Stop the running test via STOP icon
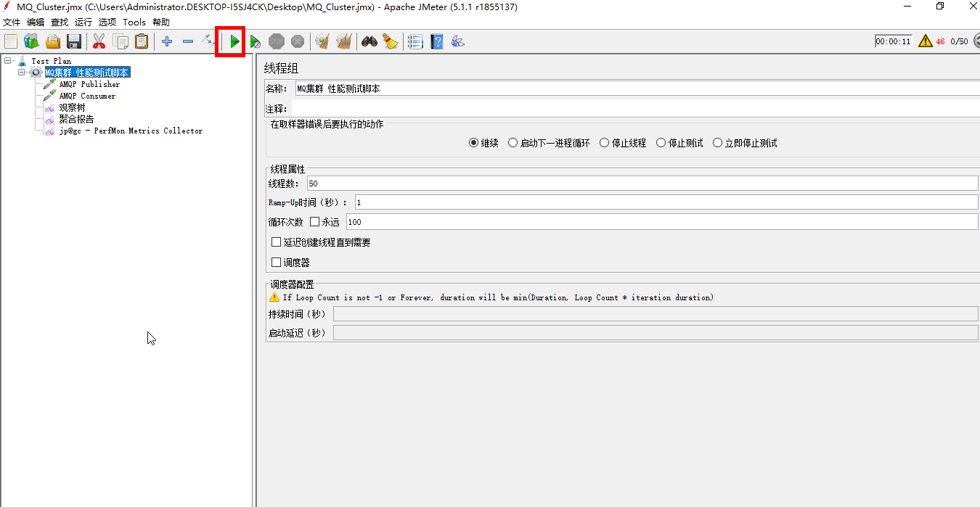 click(277, 41)
